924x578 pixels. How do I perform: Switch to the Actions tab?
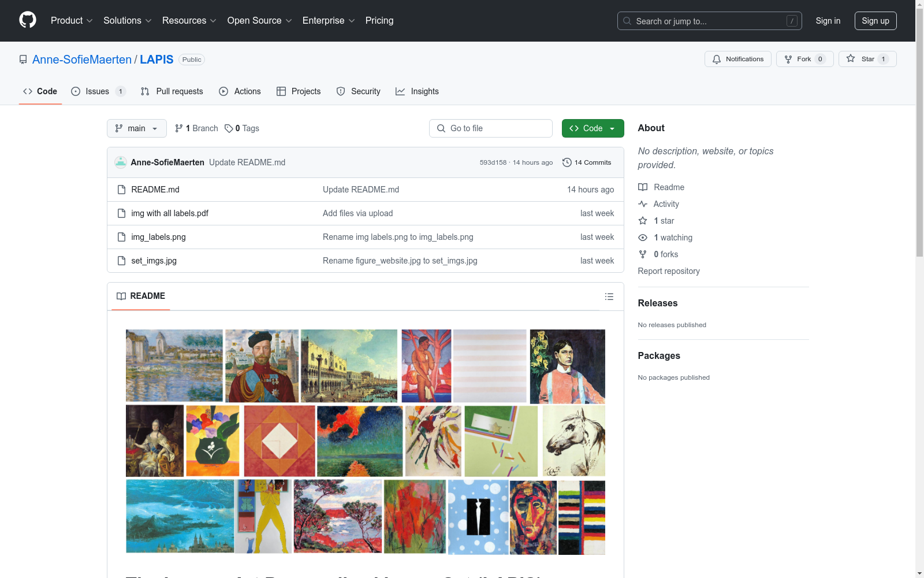tap(240, 91)
